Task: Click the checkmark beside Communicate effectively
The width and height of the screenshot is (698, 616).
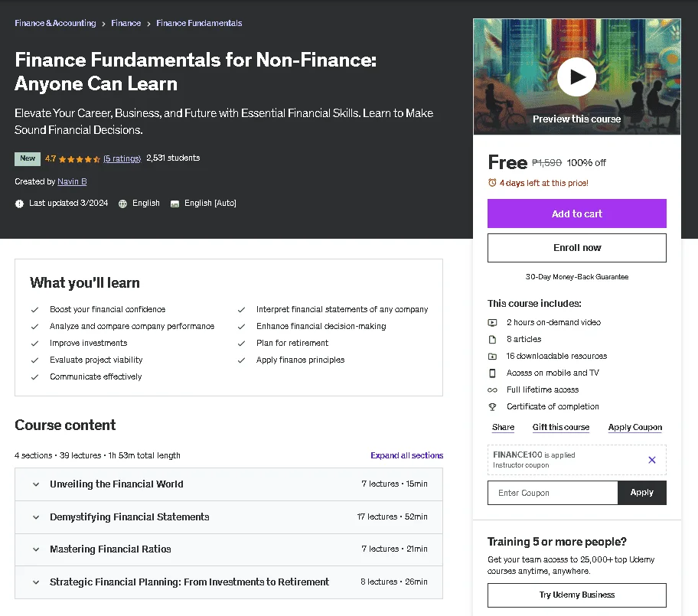Action: 34,377
